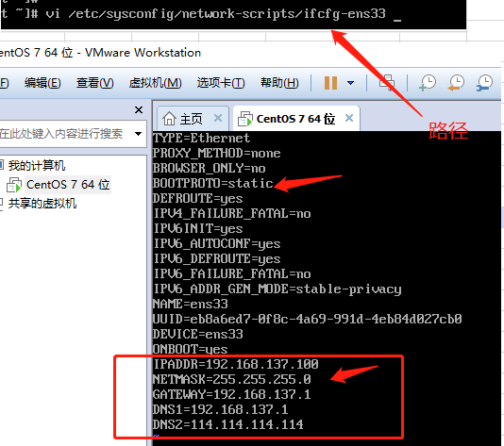Click the IPV6_FAILURE_FATAL=no line
Viewport: 504px width, 446px height.
[x=232, y=273]
